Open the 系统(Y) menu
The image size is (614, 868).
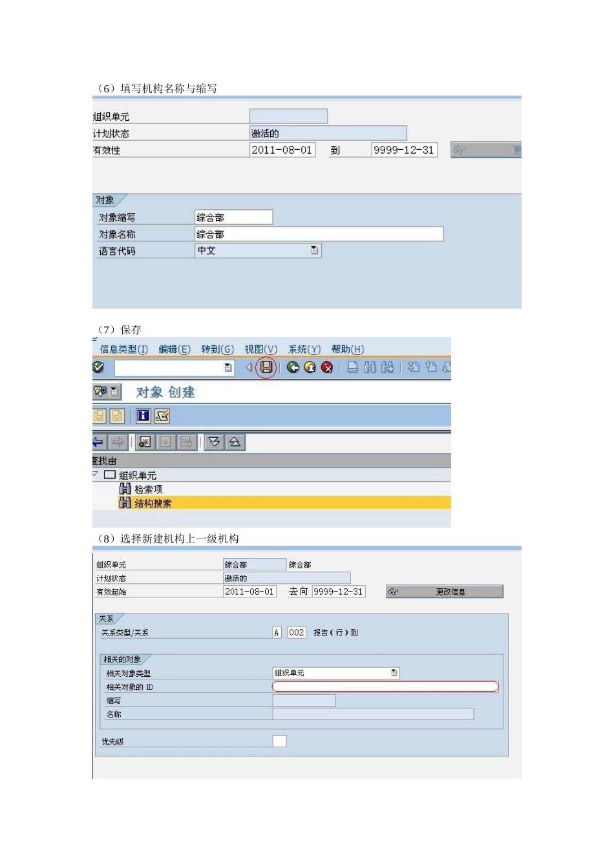[304, 349]
